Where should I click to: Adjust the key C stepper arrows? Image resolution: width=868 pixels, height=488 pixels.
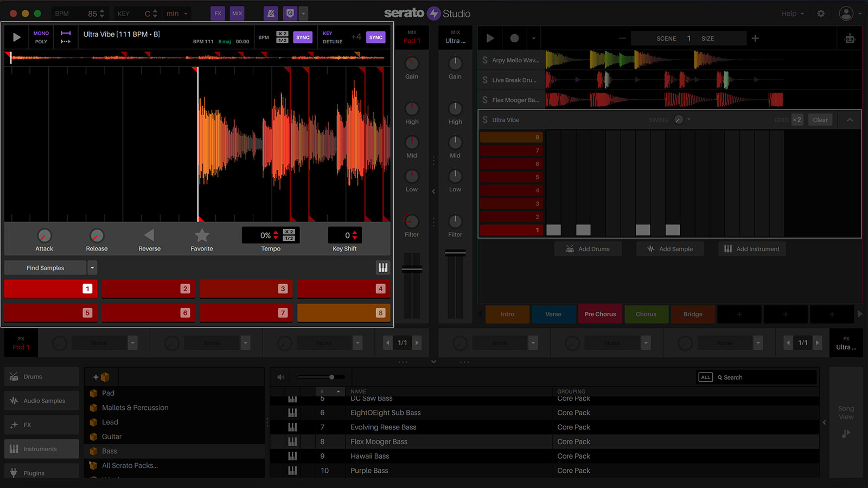tap(155, 14)
